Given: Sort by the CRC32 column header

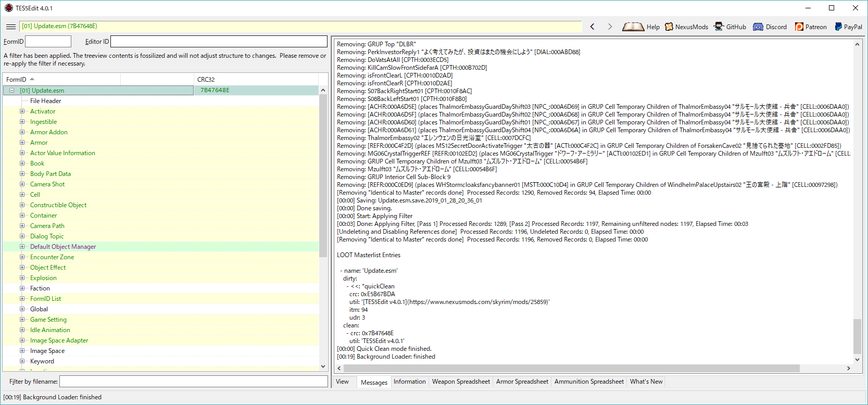Looking at the screenshot, I should [256, 80].
